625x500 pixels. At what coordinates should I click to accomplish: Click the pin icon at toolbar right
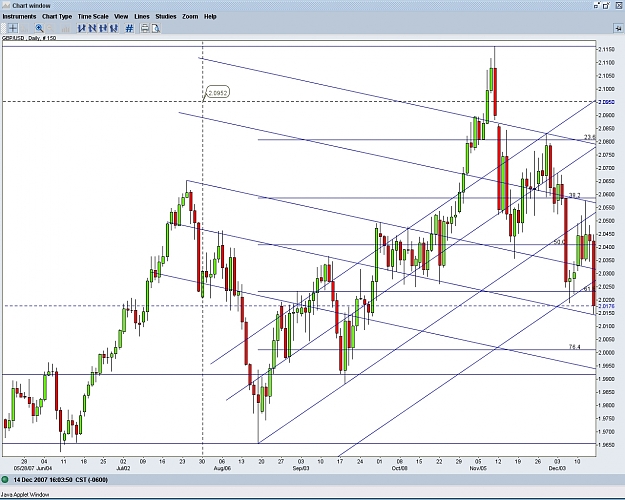tap(618, 28)
